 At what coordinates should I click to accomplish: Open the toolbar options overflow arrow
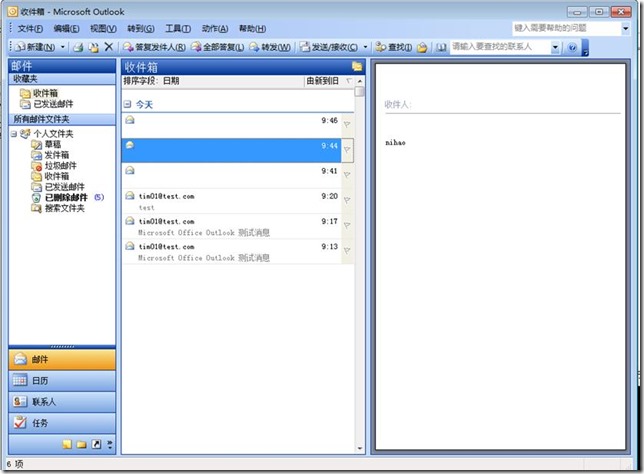tap(585, 48)
